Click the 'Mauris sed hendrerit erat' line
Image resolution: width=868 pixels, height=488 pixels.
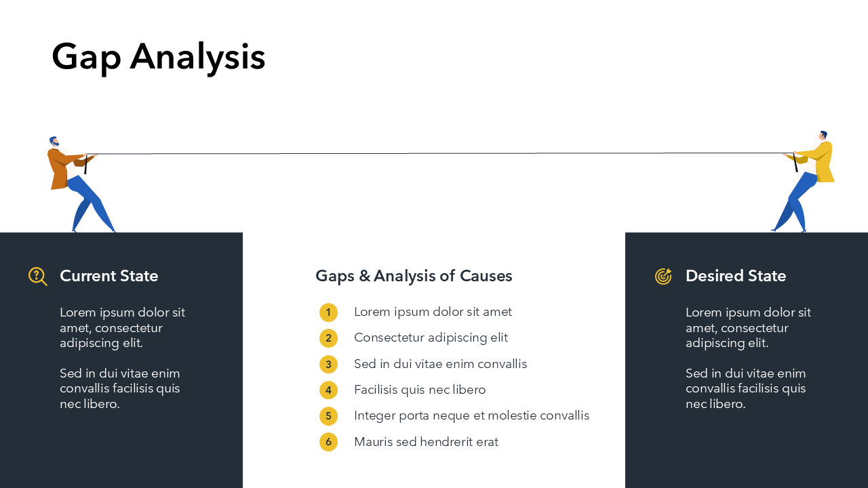pyautogui.click(x=426, y=442)
